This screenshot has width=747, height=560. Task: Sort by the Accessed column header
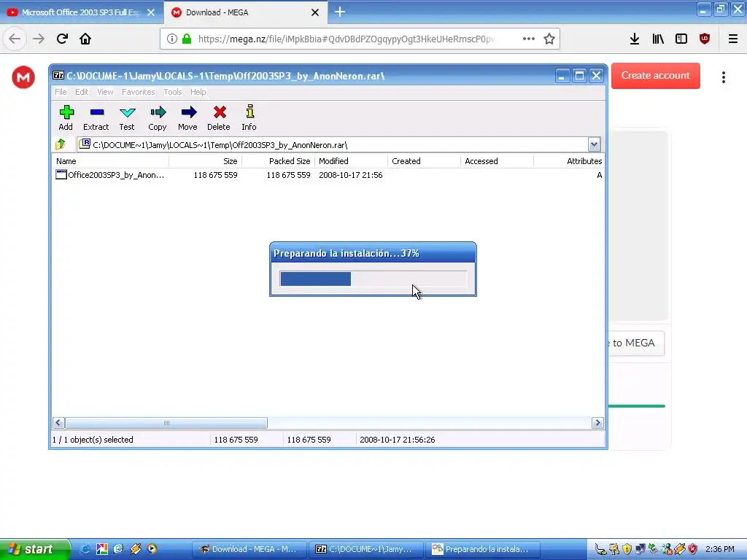(498, 161)
